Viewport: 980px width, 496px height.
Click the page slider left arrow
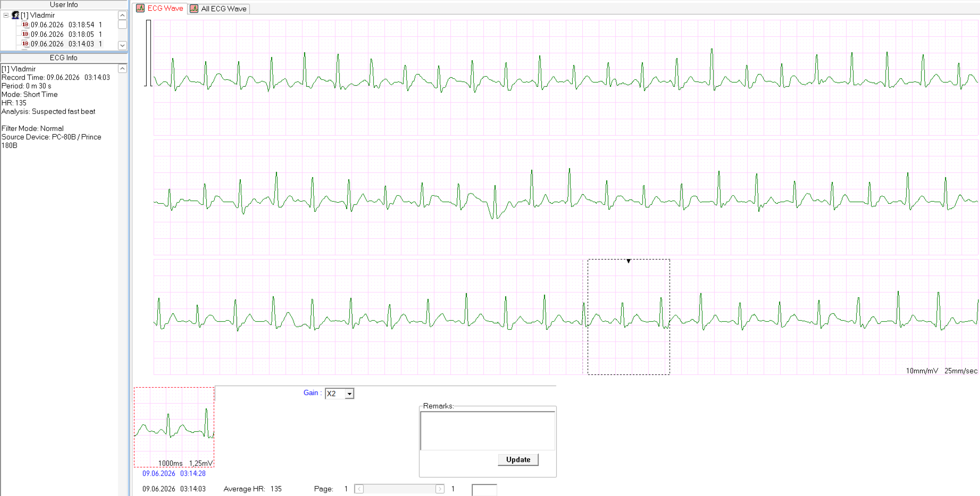[359, 489]
